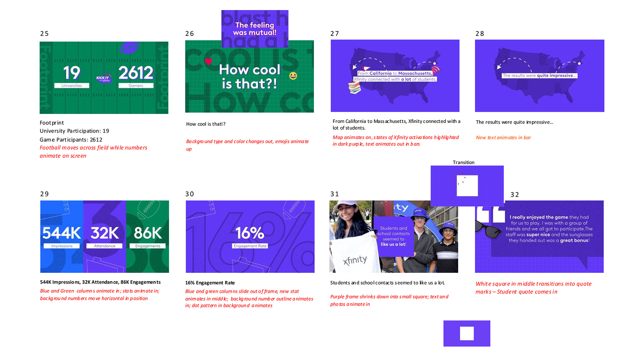The image size is (644, 362).
Task: Select frame 28 'quite impressive' map thumbnail
Action: (540, 76)
